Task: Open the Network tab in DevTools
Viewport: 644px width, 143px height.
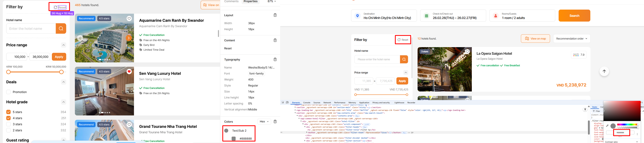Action: [327, 103]
